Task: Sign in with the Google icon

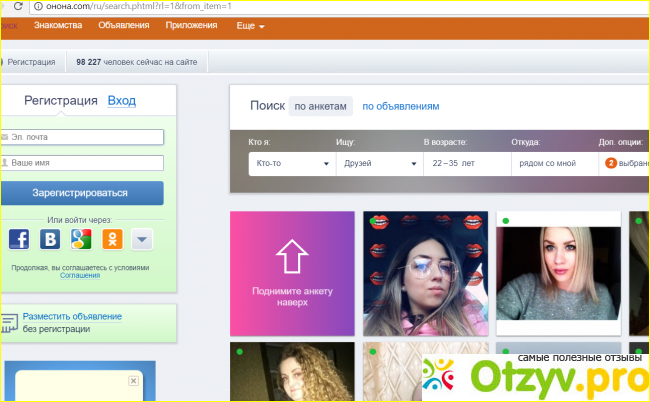Action: (x=81, y=239)
